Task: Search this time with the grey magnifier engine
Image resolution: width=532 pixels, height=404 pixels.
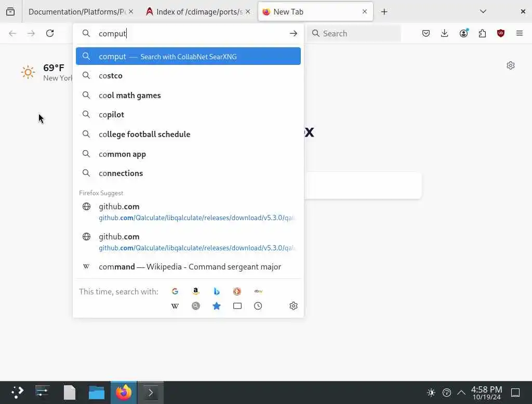Action: click(x=196, y=306)
